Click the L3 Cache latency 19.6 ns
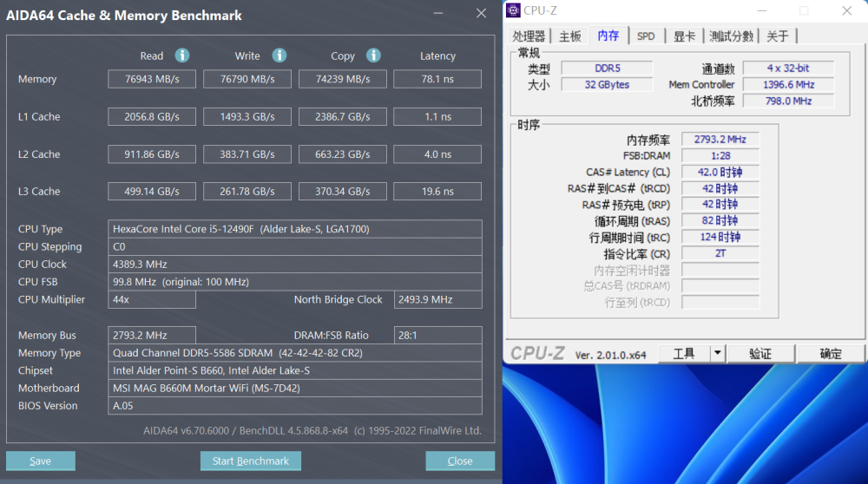Screen dimensions: 868x484 pos(437,192)
